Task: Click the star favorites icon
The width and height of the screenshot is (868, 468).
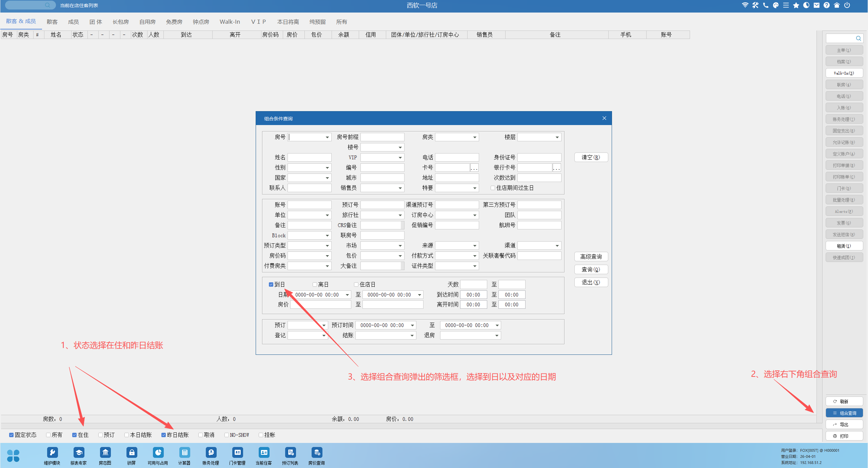Action: point(796,5)
